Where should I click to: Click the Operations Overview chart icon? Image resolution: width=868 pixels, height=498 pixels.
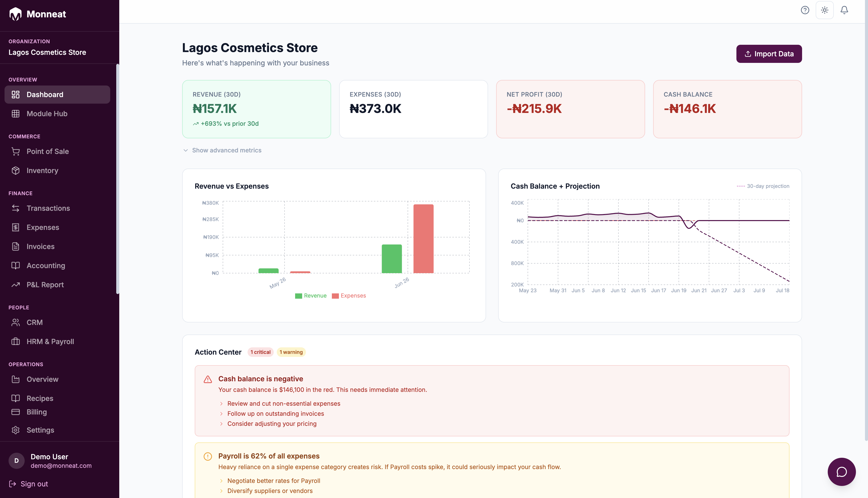coord(16,379)
